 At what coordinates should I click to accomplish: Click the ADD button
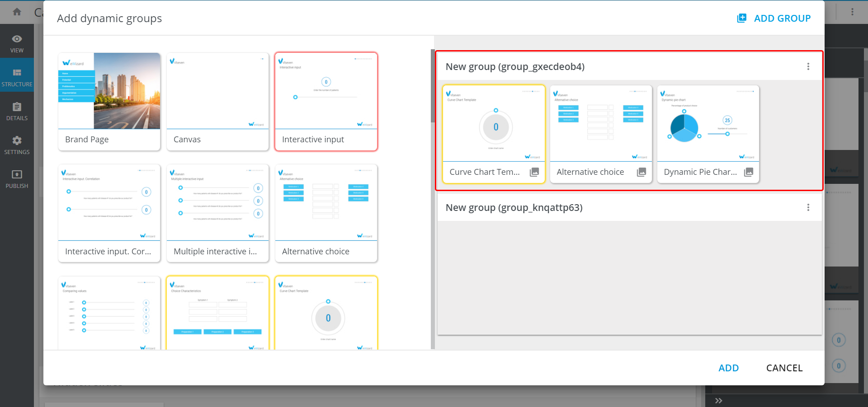pyautogui.click(x=728, y=368)
